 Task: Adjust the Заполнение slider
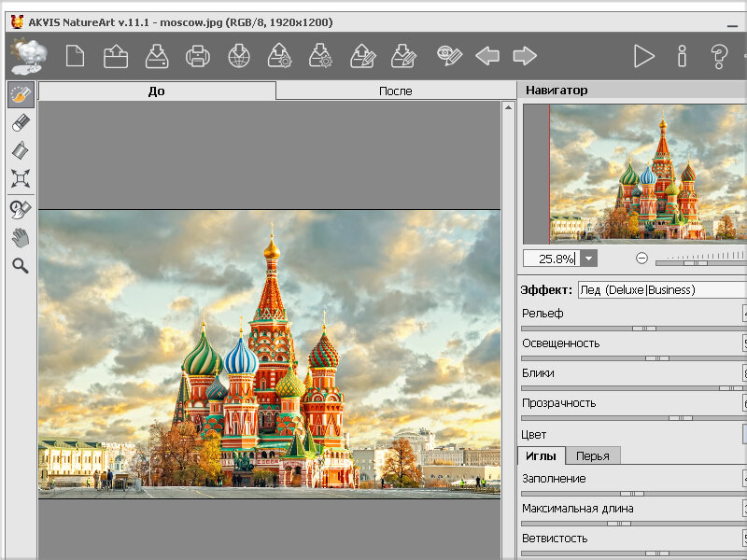tap(632, 494)
